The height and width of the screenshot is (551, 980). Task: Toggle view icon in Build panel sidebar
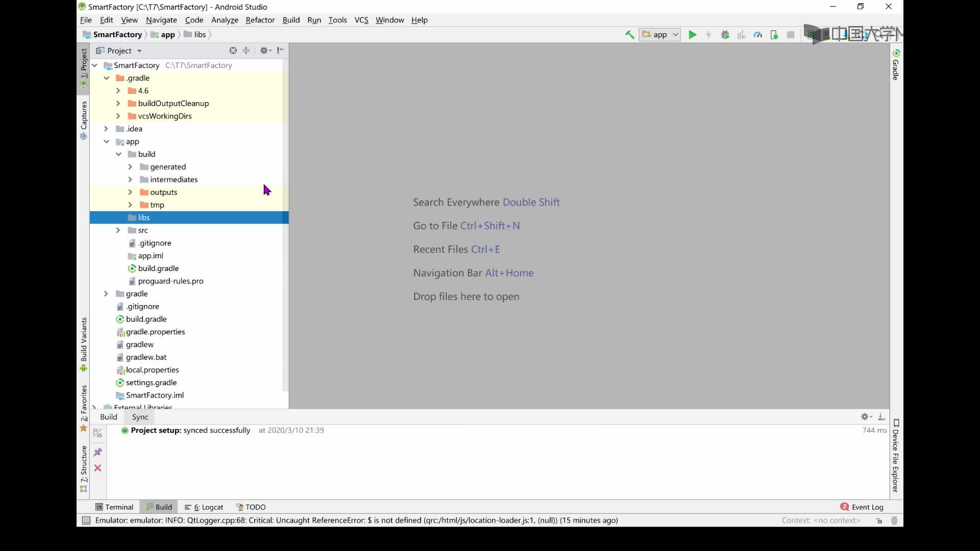(x=98, y=433)
